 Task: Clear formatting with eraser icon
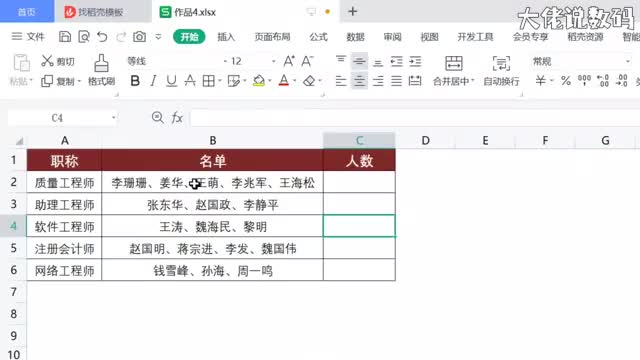pos(309,81)
